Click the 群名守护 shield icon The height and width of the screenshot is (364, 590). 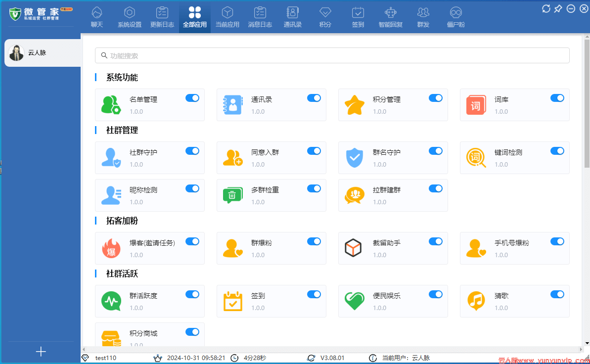[355, 157]
